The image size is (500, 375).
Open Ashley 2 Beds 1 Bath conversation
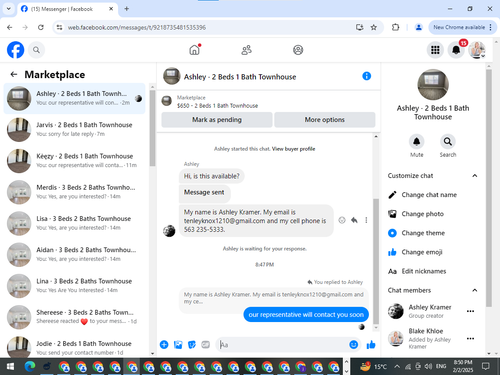[75, 98]
